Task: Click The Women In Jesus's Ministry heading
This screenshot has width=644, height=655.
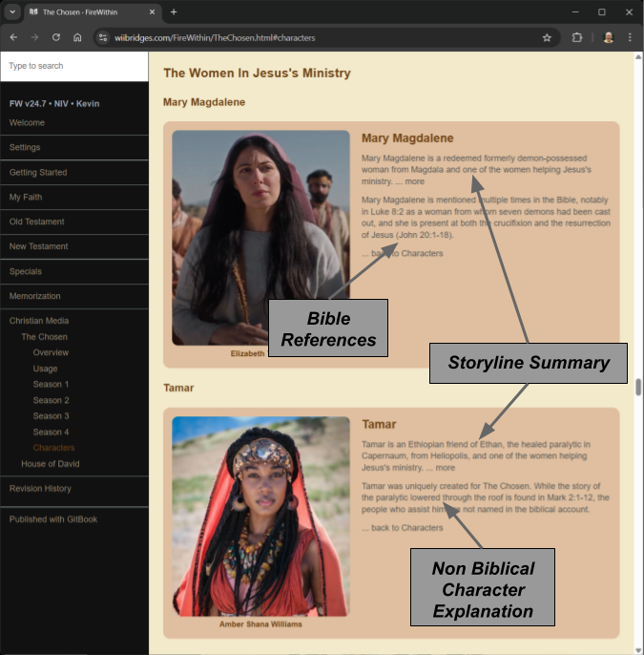Action: [257, 74]
